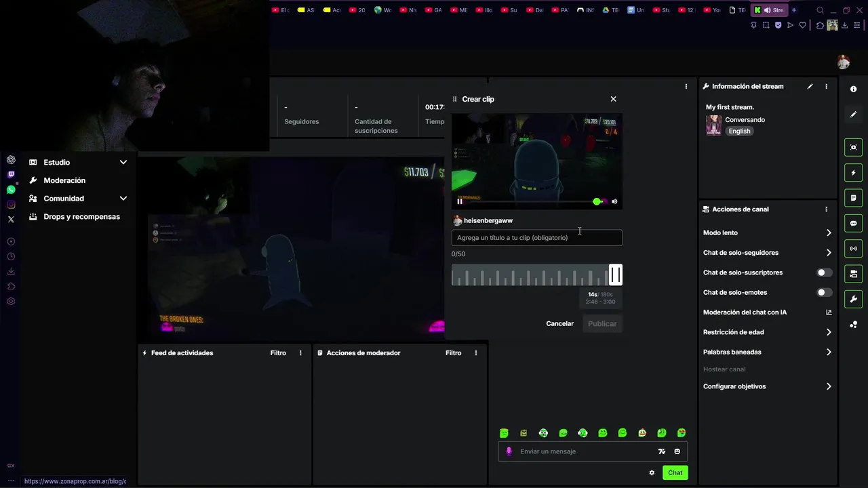Switch to the Google Docs 'Un' tab
868x488 pixels.
pyautogui.click(x=635, y=10)
